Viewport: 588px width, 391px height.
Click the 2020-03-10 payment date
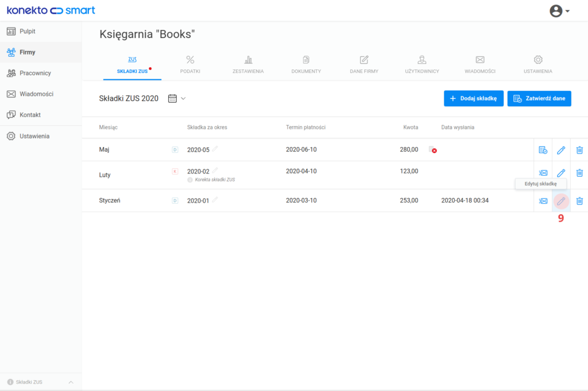click(301, 200)
